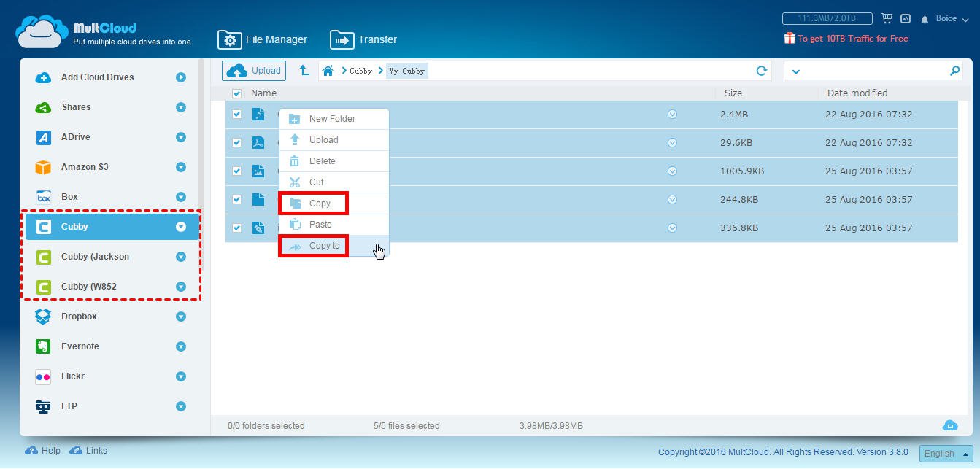
Task: Click the Evernote elephant icon
Action: pos(44,346)
